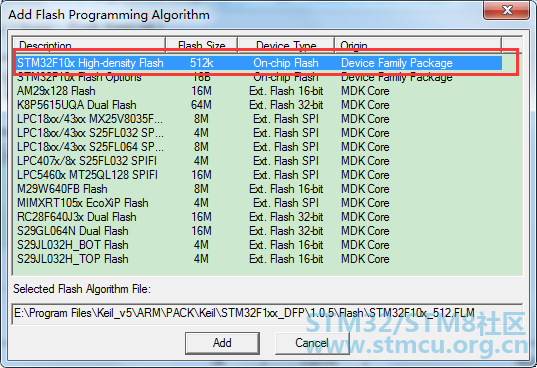Sort list by Device Type column header
The width and height of the screenshot is (537, 368).
click(x=286, y=45)
